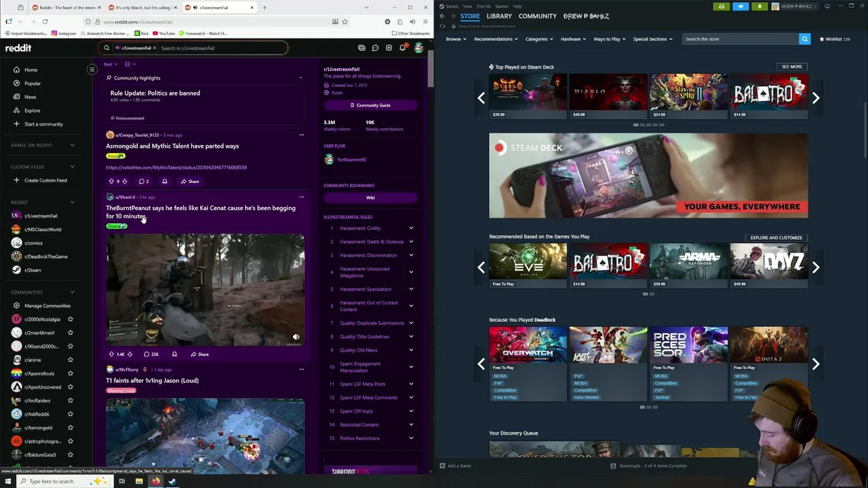Next slide in Top Played on Steam Deck
The height and width of the screenshot is (488, 868).
pyautogui.click(x=816, y=98)
